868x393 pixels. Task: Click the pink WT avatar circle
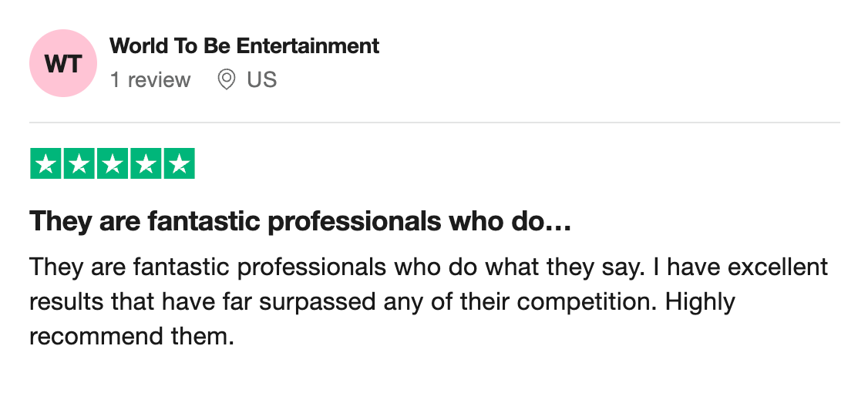pyautogui.click(x=62, y=63)
